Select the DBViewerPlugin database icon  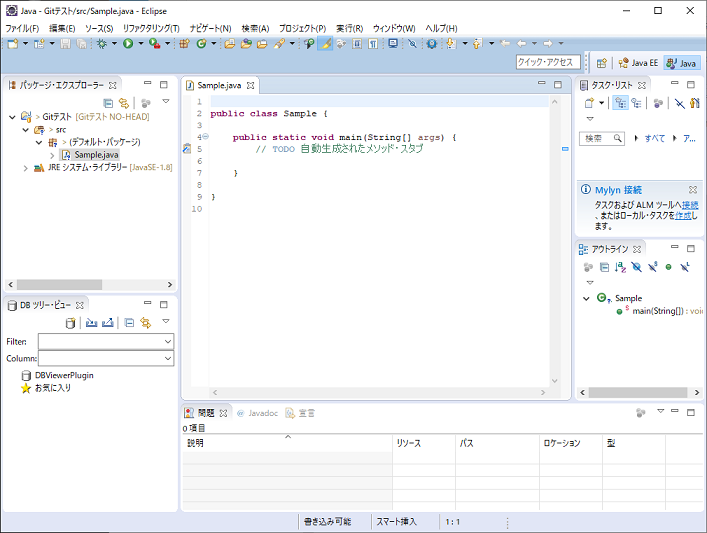coord(26,375)
